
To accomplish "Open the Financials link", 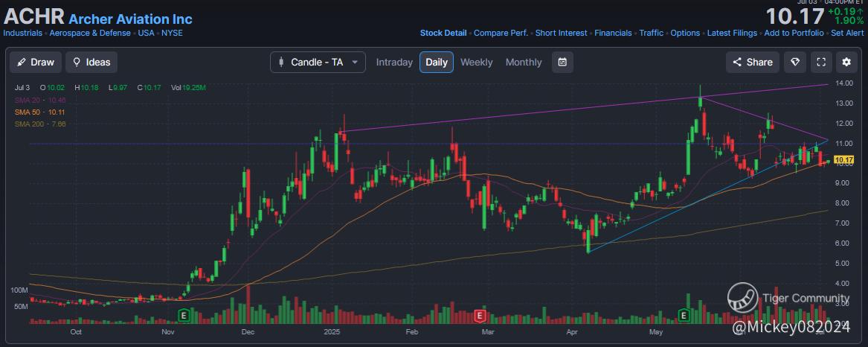I will [x=613, y=33].
